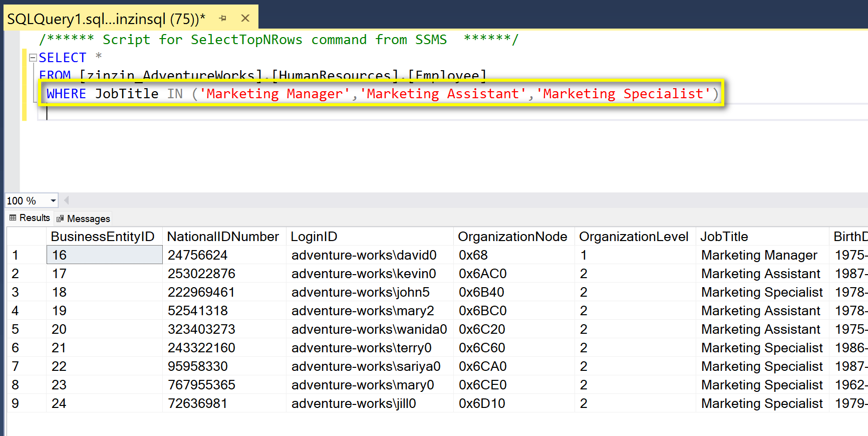Click the LoginID cell adventure-works\john5

[x=370, y=292]
